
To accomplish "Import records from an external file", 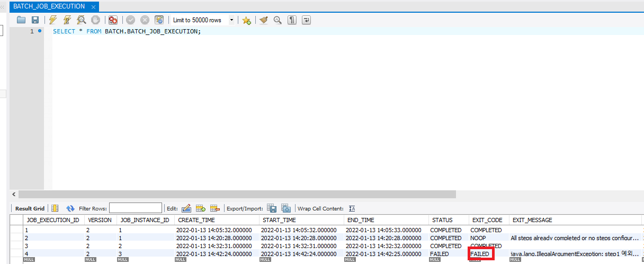I will click(286, 208).
